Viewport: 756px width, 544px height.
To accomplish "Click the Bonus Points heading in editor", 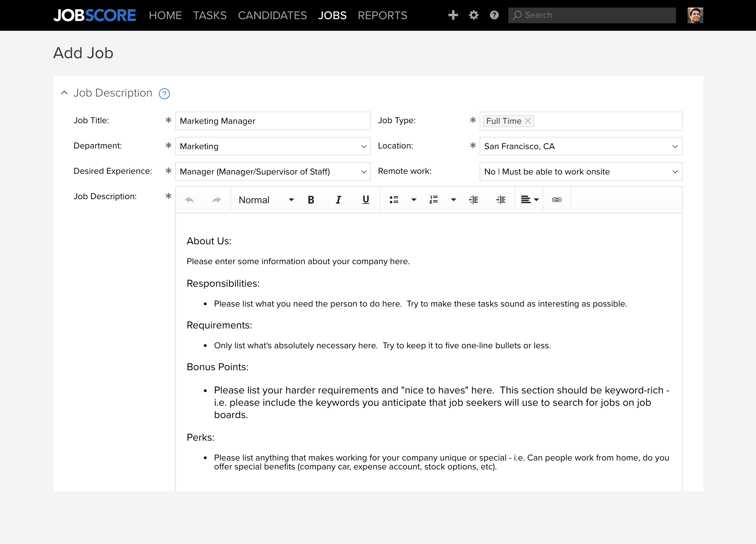I will [218, 367].
